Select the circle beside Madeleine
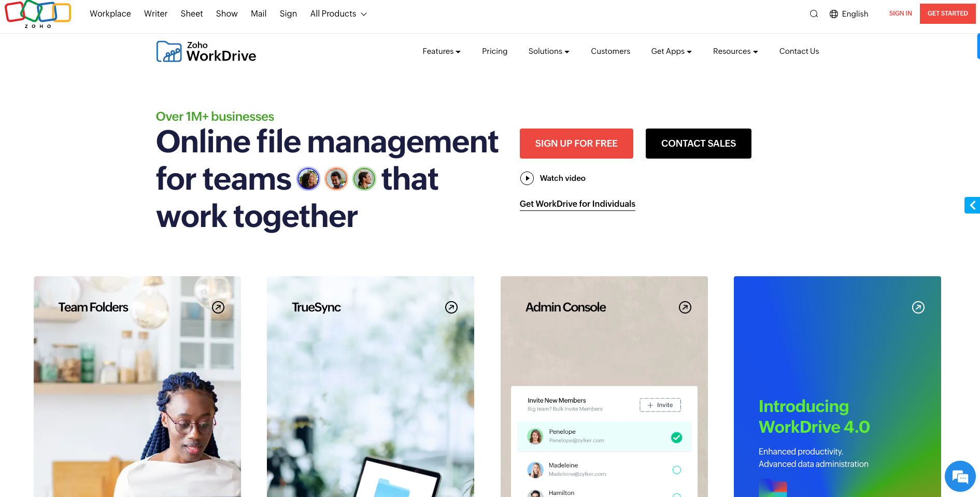The image size is (980, 497). coord(677,470)
